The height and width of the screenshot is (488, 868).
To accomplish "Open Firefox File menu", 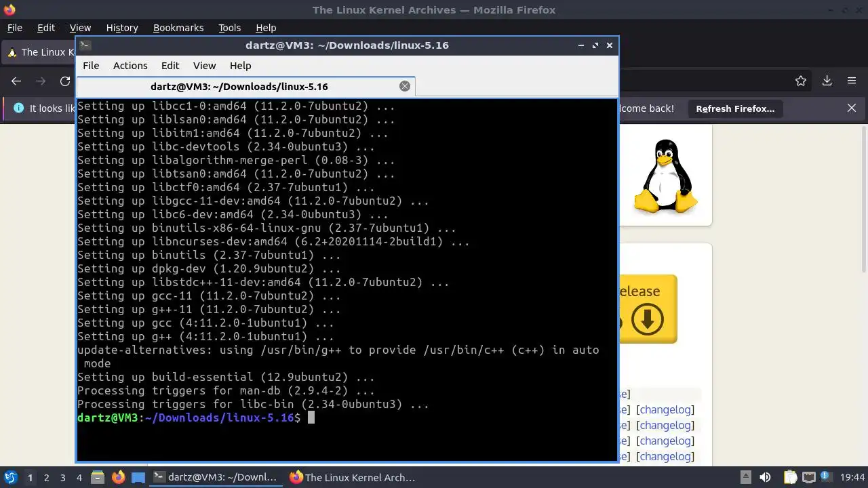I will (14, 28).
